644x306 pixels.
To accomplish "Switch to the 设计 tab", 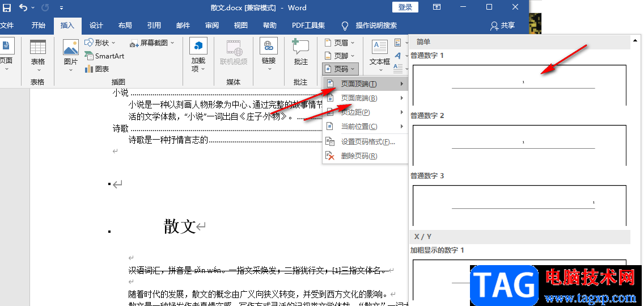I will (96, 26).
